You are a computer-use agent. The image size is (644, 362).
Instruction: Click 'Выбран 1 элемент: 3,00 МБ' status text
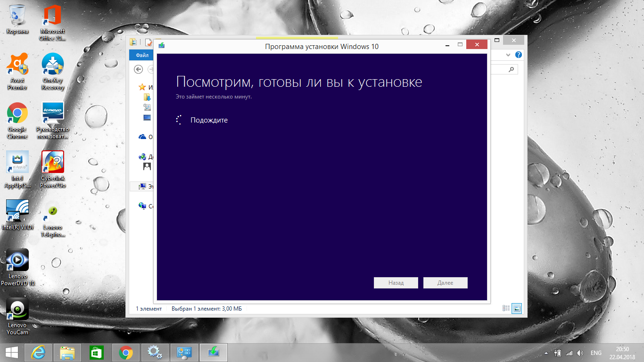pyautogui.click(x=206, y=309)
